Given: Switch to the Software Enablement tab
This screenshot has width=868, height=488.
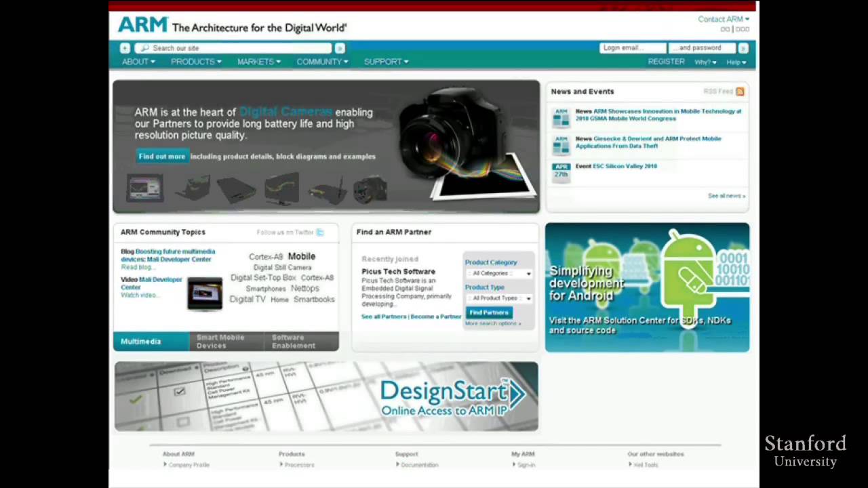Looking at the screenshot, I should tap(301, 342).
